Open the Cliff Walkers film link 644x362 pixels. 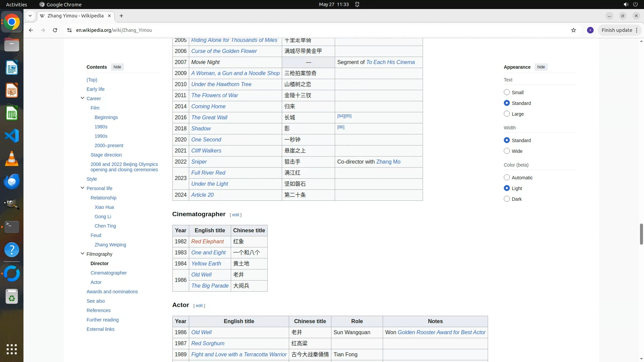[206, 151]
